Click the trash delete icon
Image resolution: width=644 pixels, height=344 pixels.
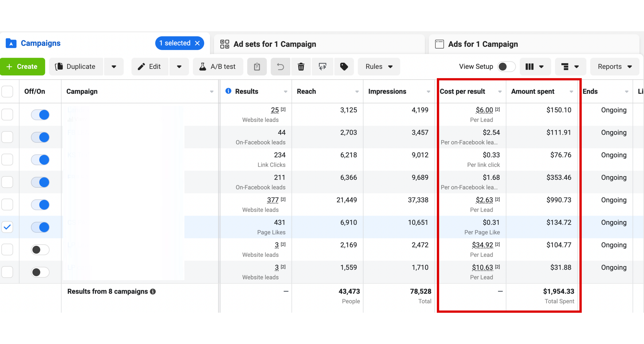click(301, 67)
